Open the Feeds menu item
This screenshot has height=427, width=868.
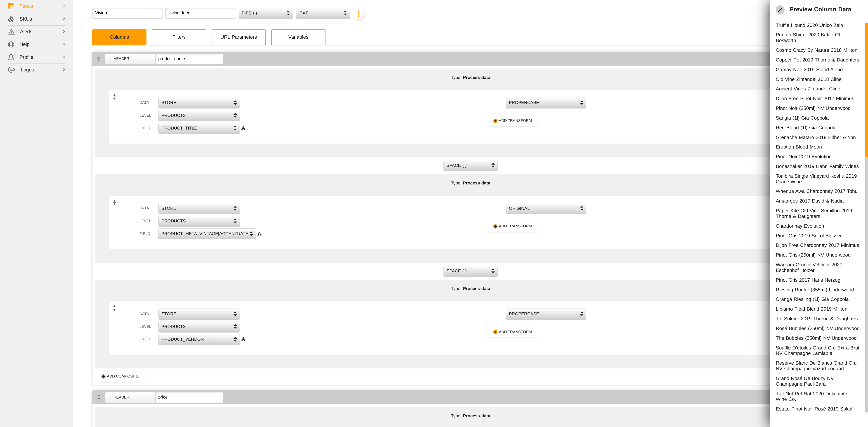click(x=36, y=6)
